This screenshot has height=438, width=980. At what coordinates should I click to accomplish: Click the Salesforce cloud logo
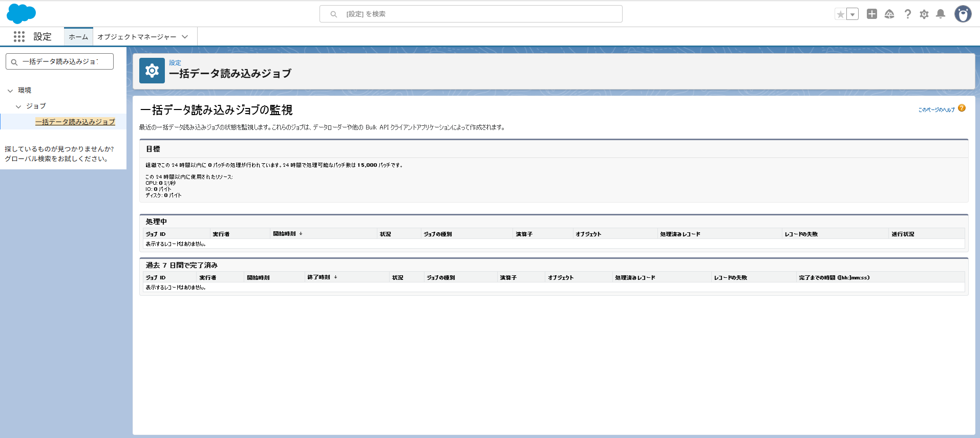pyautogui.click(x=21, y=14)
